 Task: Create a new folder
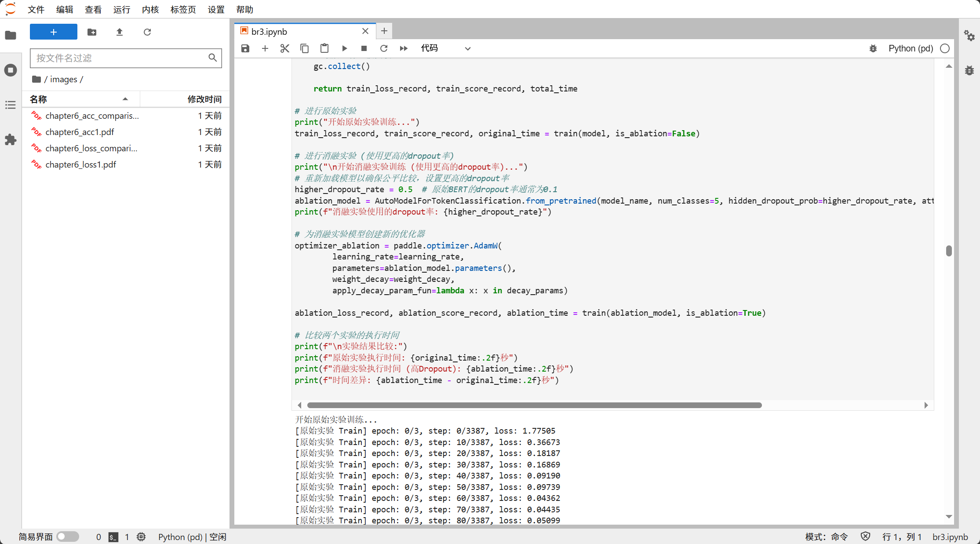click(92, 32)
